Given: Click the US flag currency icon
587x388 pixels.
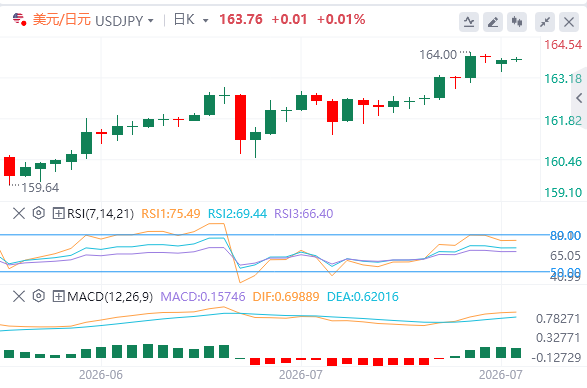Looking at the screenshot, I should [x=19, y=19].
